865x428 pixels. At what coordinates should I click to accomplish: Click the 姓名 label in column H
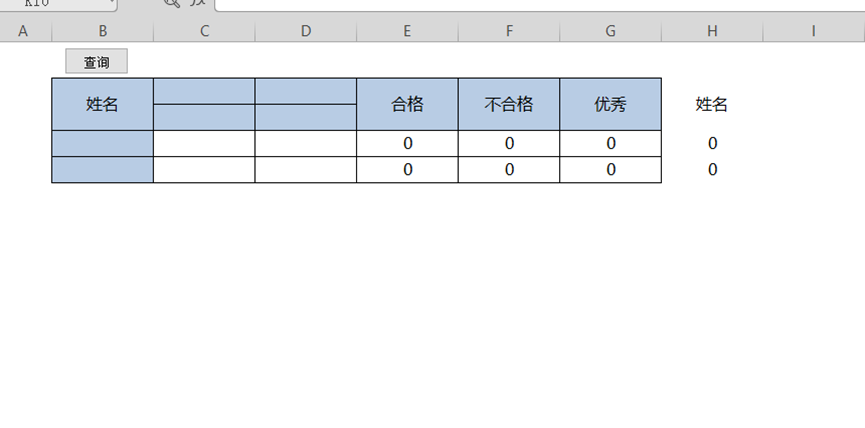click(x=712, y=104)
